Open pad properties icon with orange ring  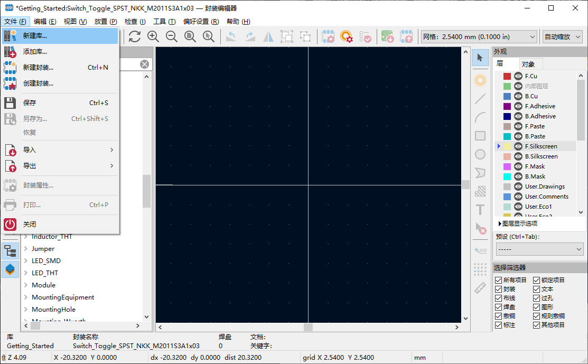tap(347, 36)
